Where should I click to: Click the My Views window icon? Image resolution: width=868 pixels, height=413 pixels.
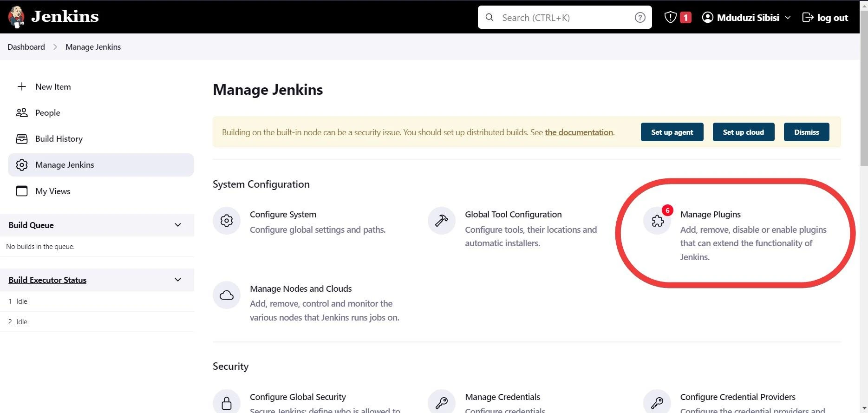point(22,191)
